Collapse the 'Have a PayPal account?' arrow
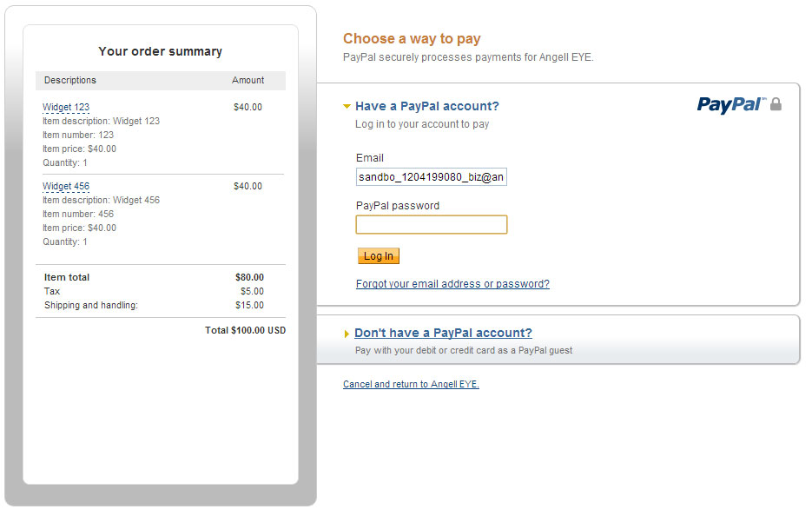Viewport: 812px width, 516px height. coord(347,107)
